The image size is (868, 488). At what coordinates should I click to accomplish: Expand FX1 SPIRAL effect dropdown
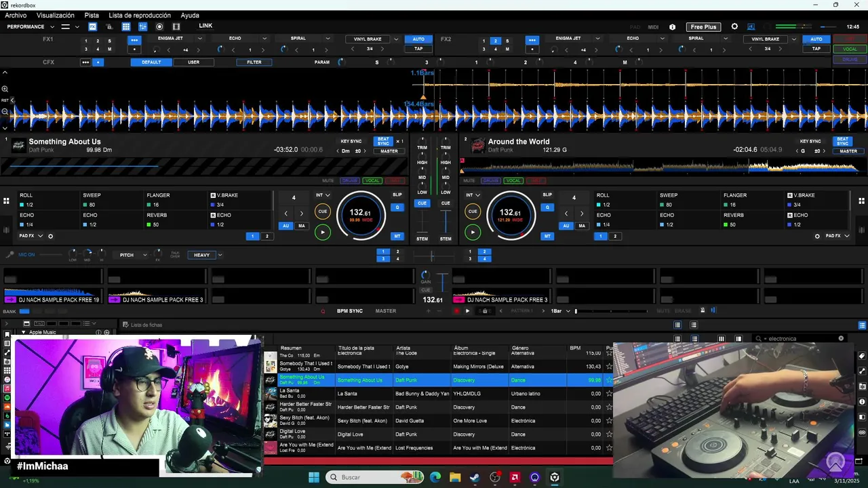pos(328,39)
